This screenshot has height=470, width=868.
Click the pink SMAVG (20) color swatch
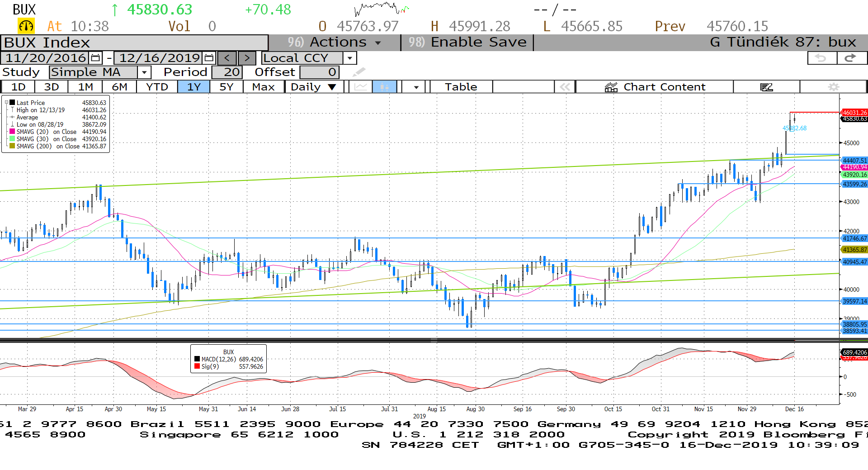pyautogui.click(x=12, y=132)
